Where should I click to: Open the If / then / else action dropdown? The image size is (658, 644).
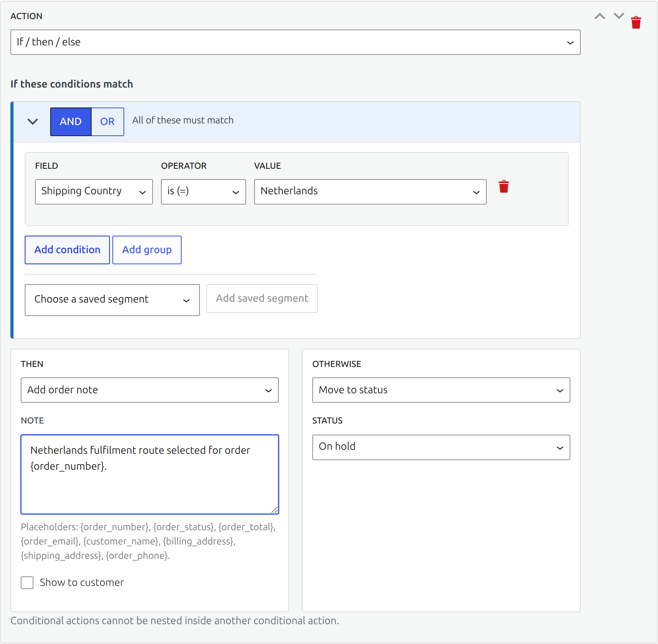point(296,42)
